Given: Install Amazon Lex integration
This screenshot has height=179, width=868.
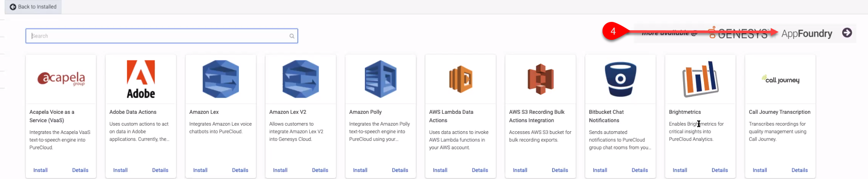Looking at the screenshot, I should coord(200,170).
